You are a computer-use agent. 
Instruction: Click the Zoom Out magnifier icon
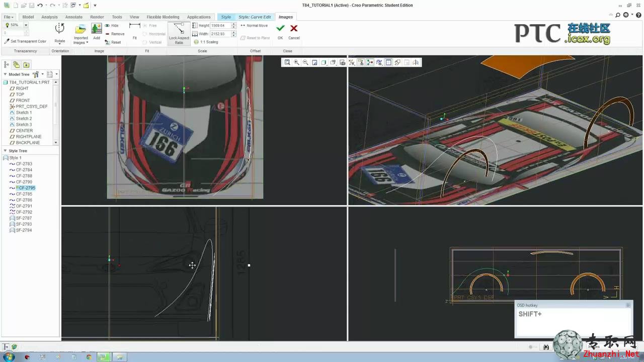(x=305, y=62)
